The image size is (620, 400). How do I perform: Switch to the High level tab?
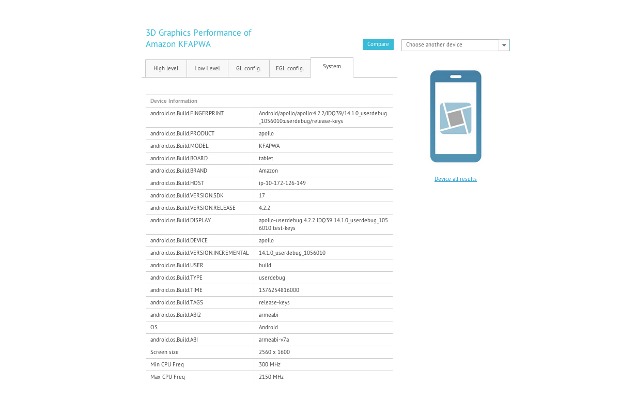coord(166,68)
